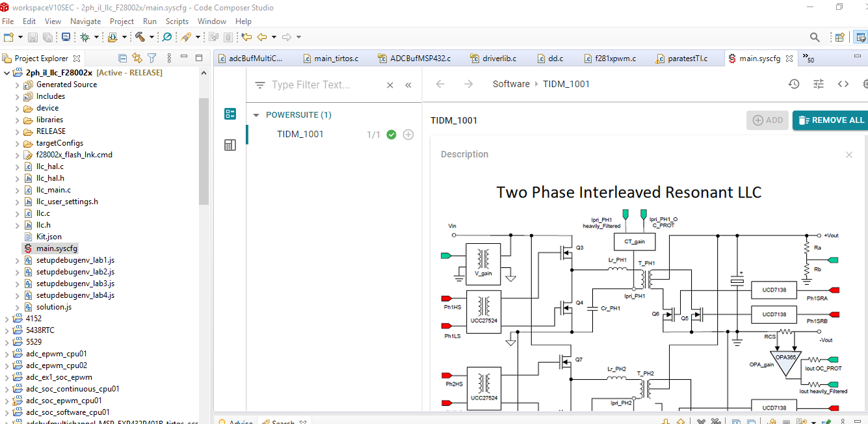Select main.syscfg in Project Explorer
Screen dimensions: 868x424
[x=57, y=248]
